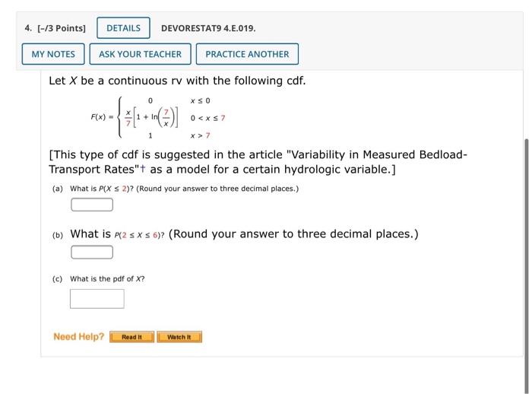Click the dagger footnote link after Transport Rates
Image resolution: width=532 pixels, height=394 pixels.
click(143, 168)
